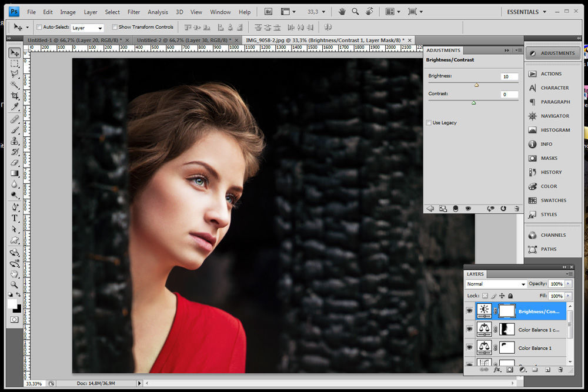Open the ESSENTIALS workspace dropdown
Screen dimensions: 588x392
click(526, 12)
